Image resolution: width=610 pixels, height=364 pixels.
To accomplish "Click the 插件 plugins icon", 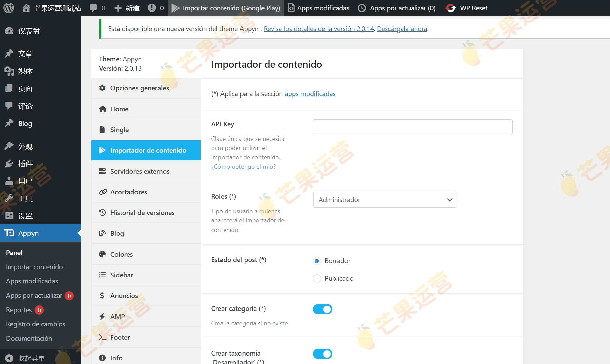I will click(x=9, y=164).
